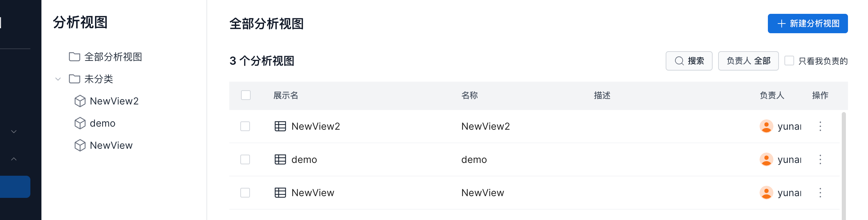
Task: Click the orange avatar in the NewView row
Action: pos(766,193)
